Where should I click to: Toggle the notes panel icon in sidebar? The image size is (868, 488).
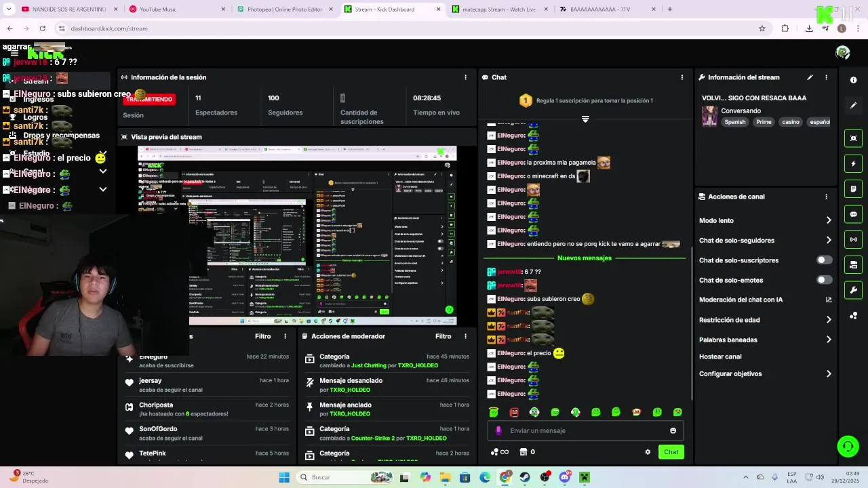[x=853, y=188]
